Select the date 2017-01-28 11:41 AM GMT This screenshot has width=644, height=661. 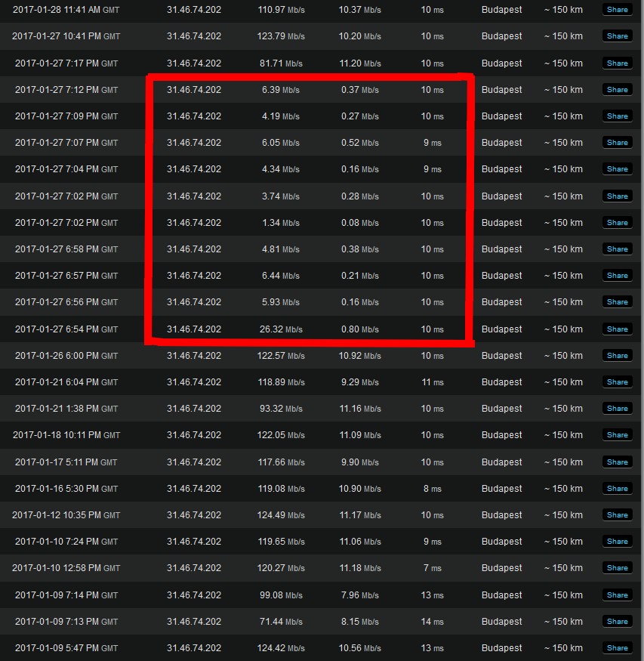[66, 10]
